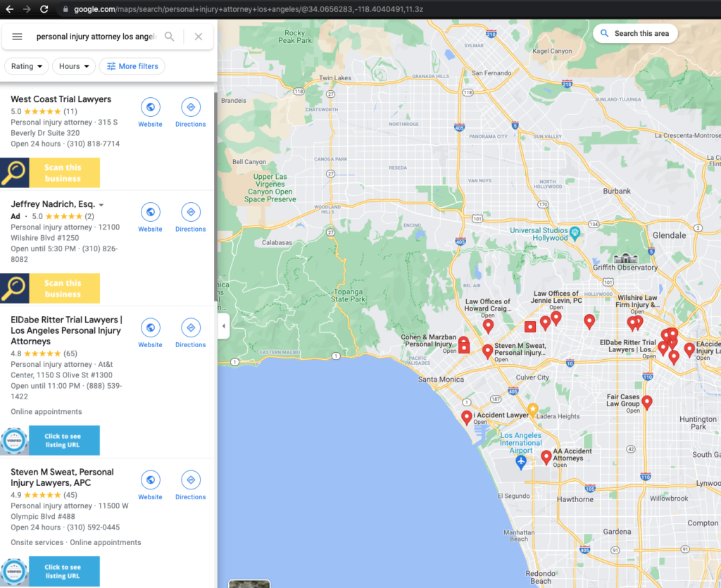The width and height of the screenshot is (721, 588).
Task: Go back in browser history
Action: point(10,8)
